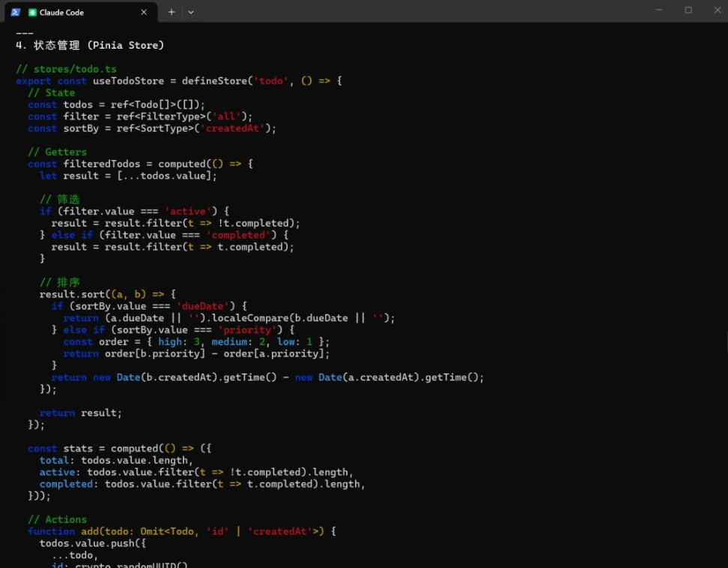Click the line 'const todos = ref<Todo[]>([]);'
The height and width of the screenshot is (568, 728).
coord(116,105)
